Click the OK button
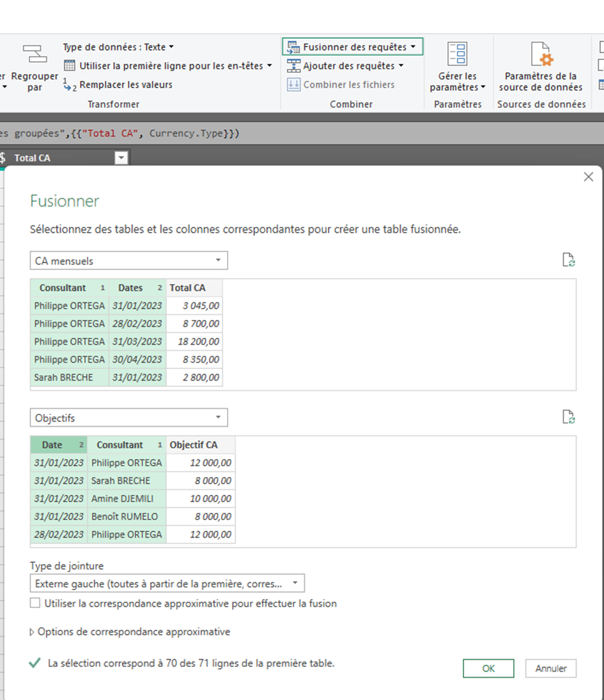The width and height of the screenshot is (604, 700). tap(488, 668)
